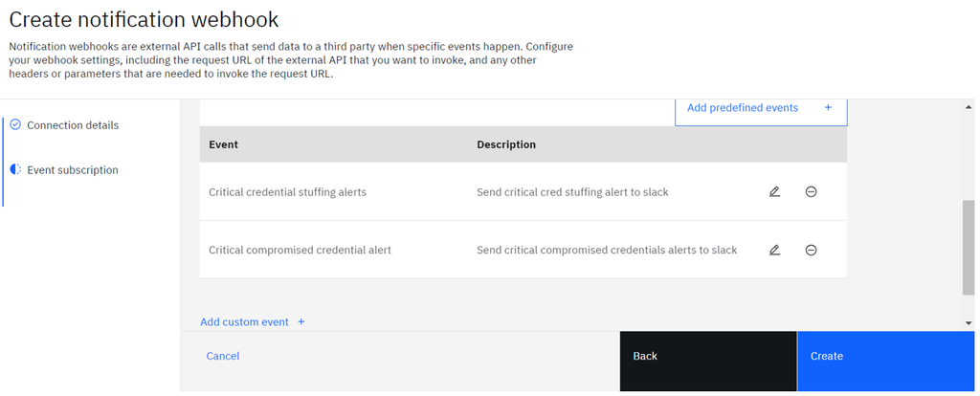
Task: Remove the Critical compromised credential alert event
Action: pos(811,250)
